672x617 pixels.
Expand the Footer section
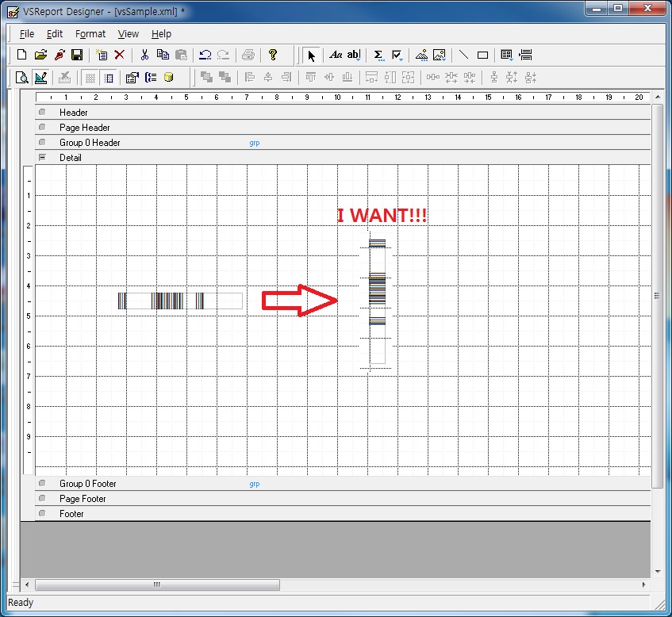[42, 513]
